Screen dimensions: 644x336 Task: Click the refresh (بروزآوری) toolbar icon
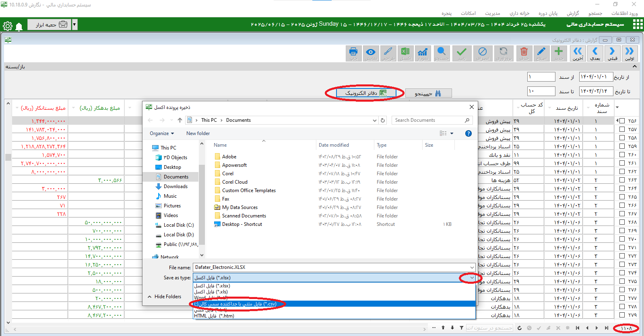[x=504, y=53]
